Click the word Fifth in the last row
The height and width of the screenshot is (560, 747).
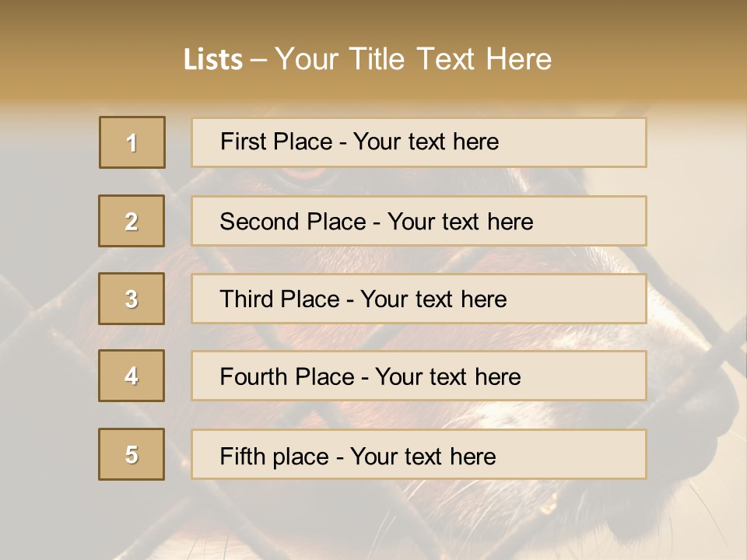[x=242, y=456]
